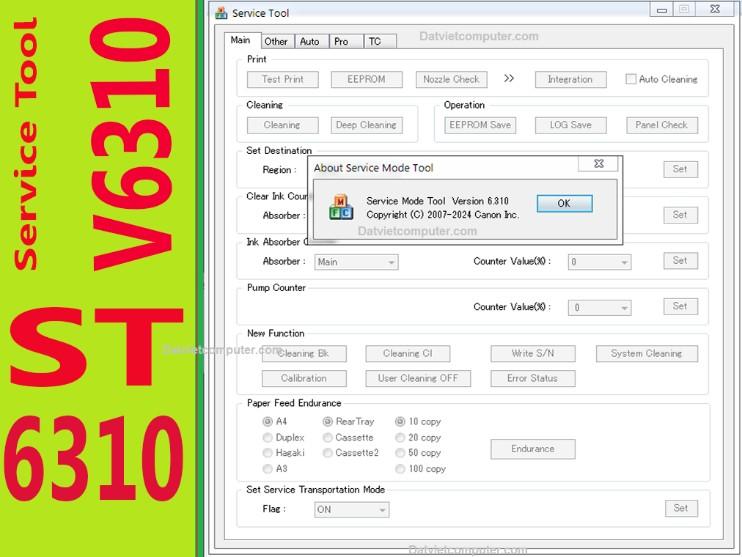
Task: Click Set for Clear Ink Counter
Action: pyautogui.click(x=680, y=215)
